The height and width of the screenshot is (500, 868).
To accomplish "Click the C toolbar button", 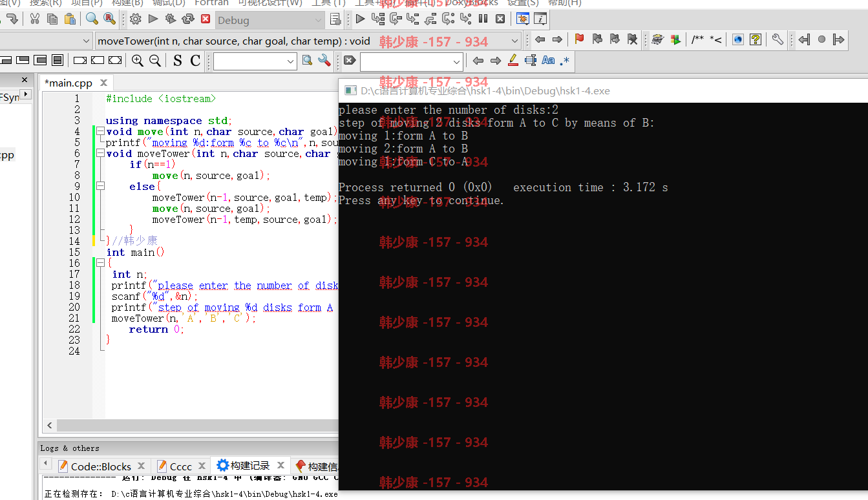I will coord(195,61).
